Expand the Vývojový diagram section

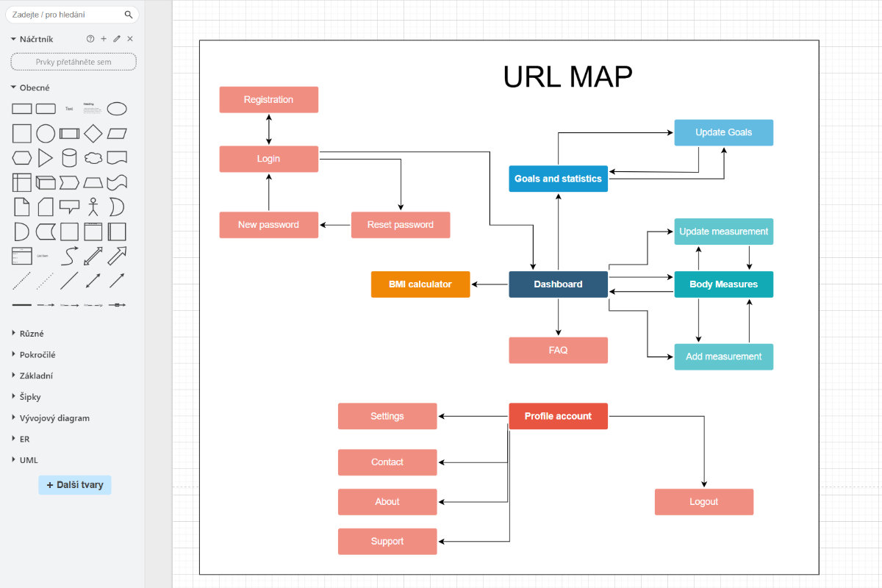(55, 417)
